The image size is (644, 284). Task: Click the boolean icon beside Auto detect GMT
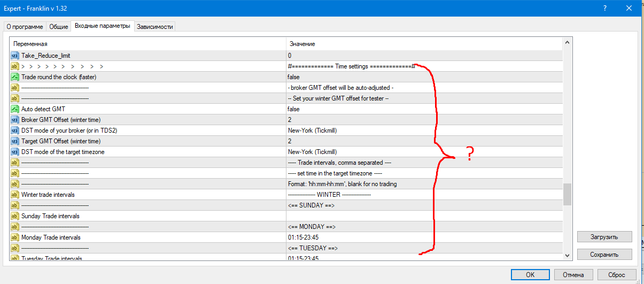(15, 109)
